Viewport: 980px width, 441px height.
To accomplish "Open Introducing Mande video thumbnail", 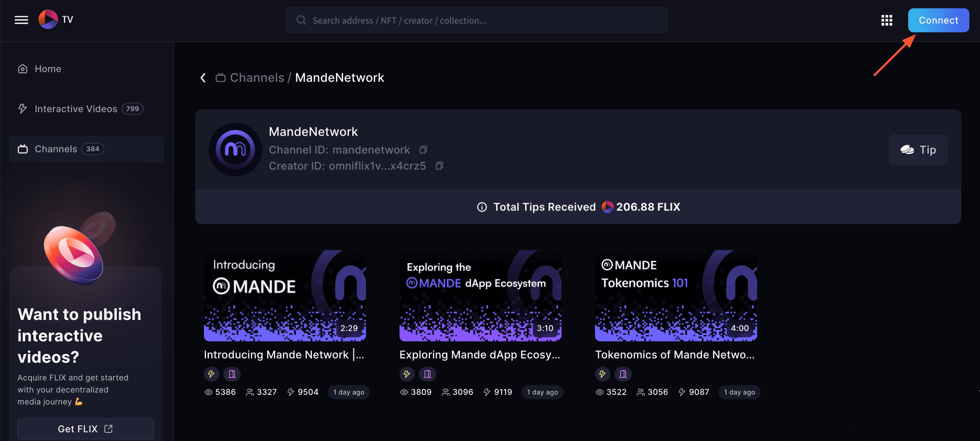I will coord(285,295).
